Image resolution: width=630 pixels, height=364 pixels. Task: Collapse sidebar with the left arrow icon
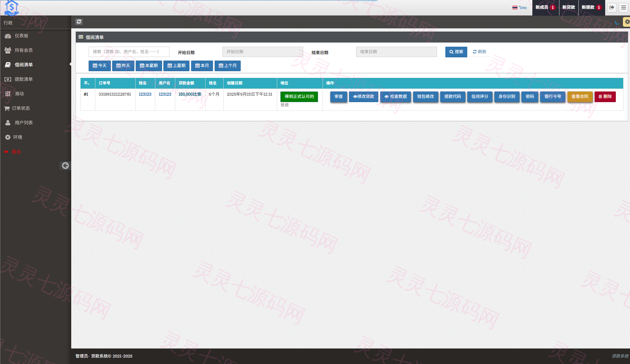click(65, 166)
